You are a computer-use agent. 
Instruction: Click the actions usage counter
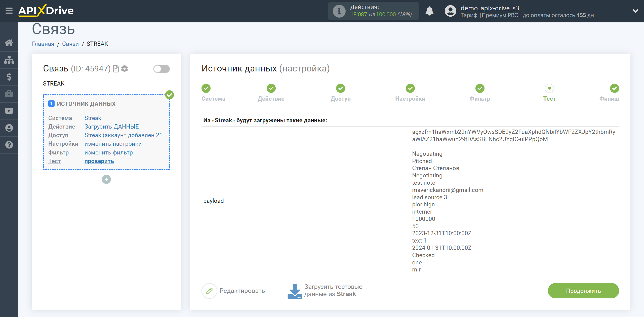(381, 14)
